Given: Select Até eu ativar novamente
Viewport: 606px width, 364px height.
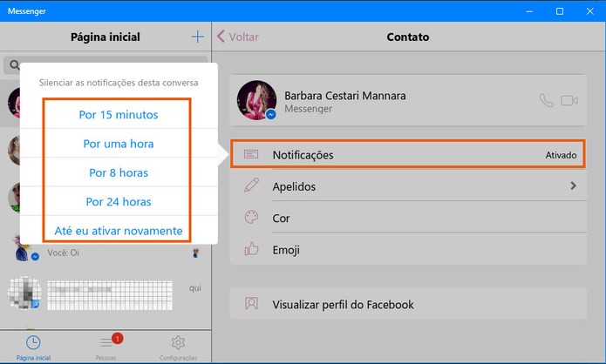Looking at the screenshot, I should click(x=119, y=231).
